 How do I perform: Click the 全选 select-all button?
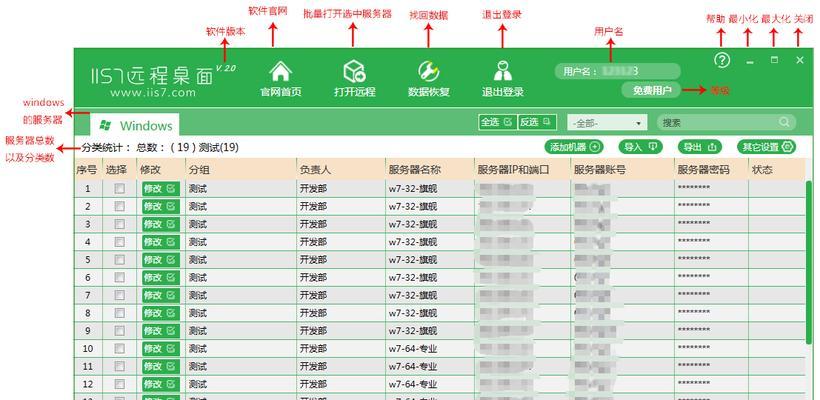497,122
